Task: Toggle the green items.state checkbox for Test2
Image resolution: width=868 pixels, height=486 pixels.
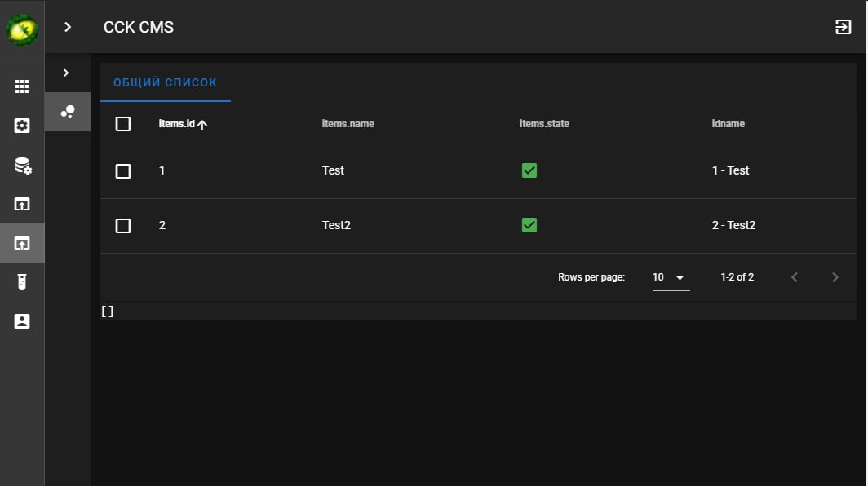Action: [x=529, y=225]
